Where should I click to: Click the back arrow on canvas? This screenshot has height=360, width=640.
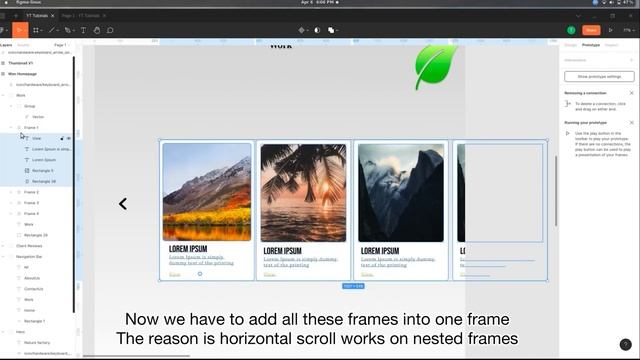click(123, 204)
